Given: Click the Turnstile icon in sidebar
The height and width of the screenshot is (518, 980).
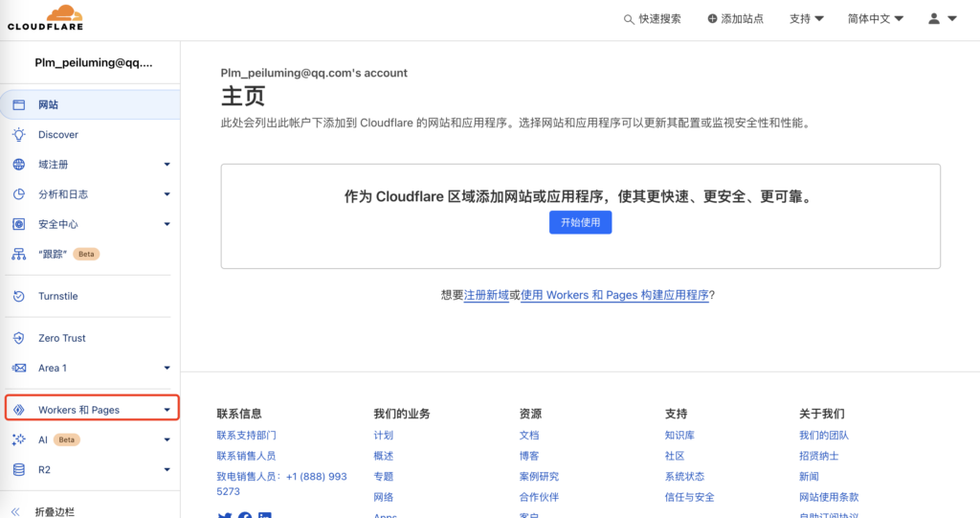Looking at the screenshot, I should [x=18, y=297].
